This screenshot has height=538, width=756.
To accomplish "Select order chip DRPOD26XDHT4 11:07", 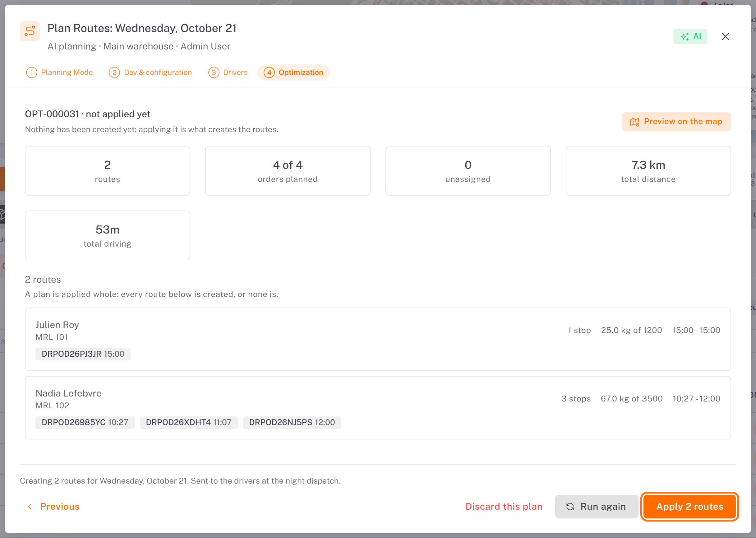I will [x=189, y=422].
